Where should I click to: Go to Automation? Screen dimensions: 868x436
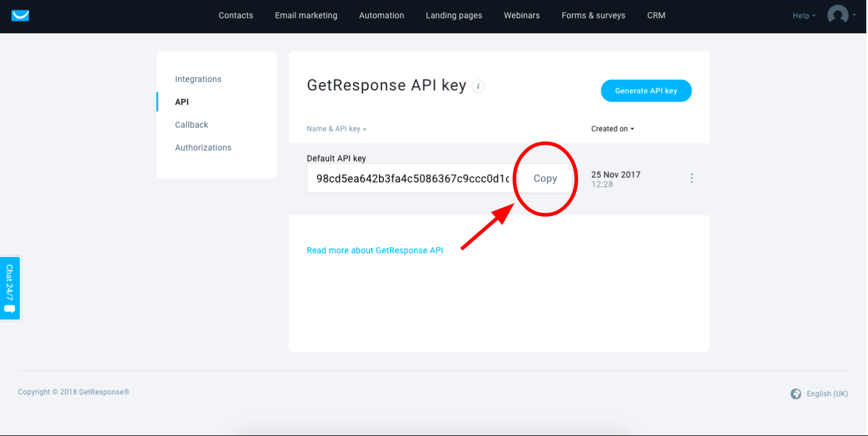pyautogui.click(x=381, y=16)
